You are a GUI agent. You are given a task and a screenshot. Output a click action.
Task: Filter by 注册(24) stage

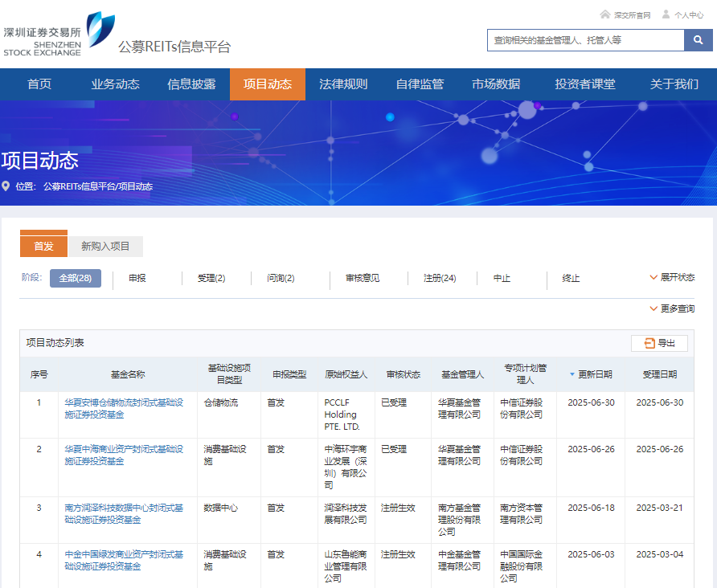pos(440,278)
